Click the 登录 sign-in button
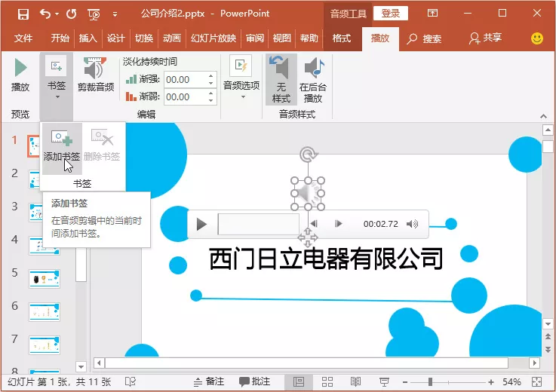Image resolution: width=556 pixels, height=392 pixels. [x=390, y=14]
